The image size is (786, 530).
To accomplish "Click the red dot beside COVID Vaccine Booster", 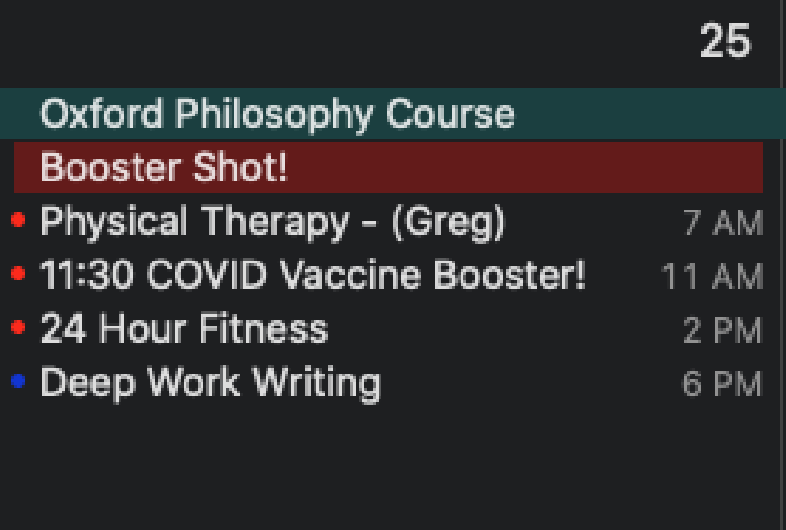I will point(17,273).
